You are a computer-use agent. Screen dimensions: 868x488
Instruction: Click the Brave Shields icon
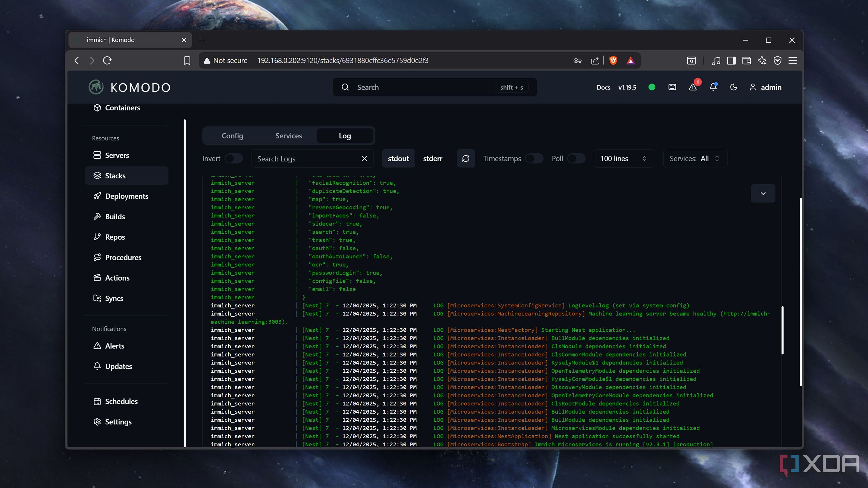coord(613,61)
